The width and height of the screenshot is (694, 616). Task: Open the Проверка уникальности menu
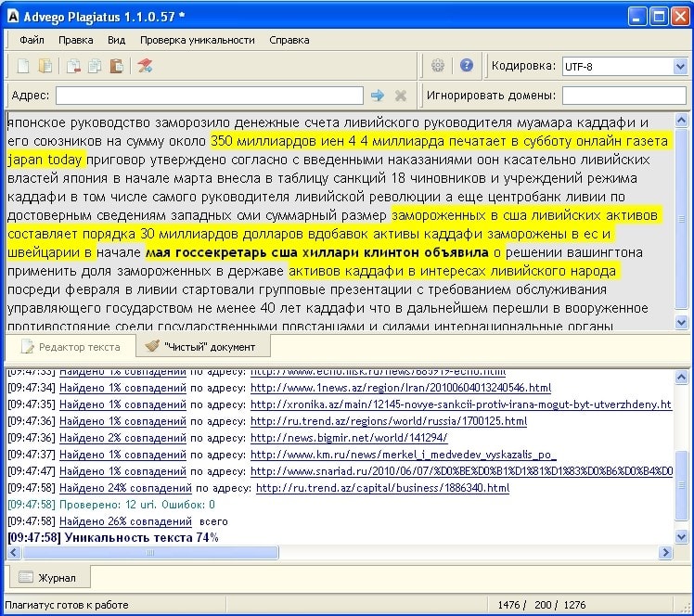click(x=197, y=40)
